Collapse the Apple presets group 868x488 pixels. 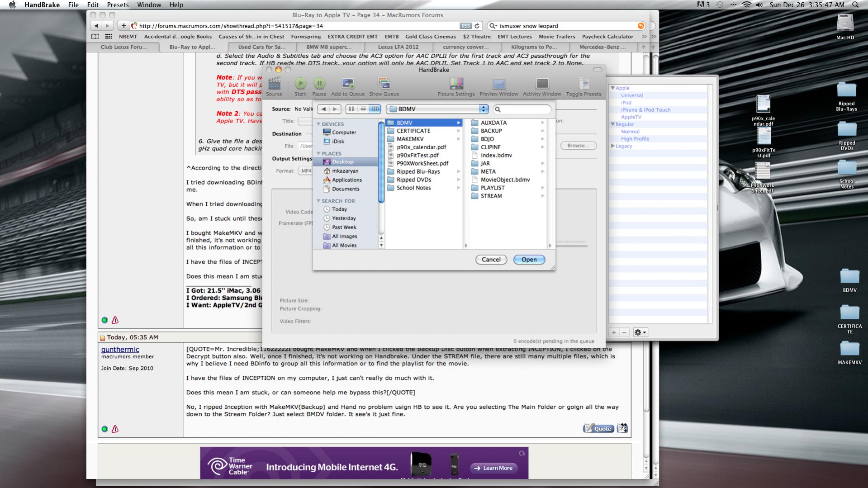(612, 88)
